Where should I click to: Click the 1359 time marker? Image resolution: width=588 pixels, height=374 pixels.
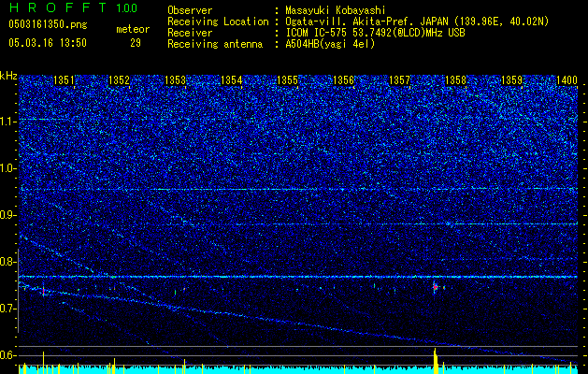tap(511, 80)
